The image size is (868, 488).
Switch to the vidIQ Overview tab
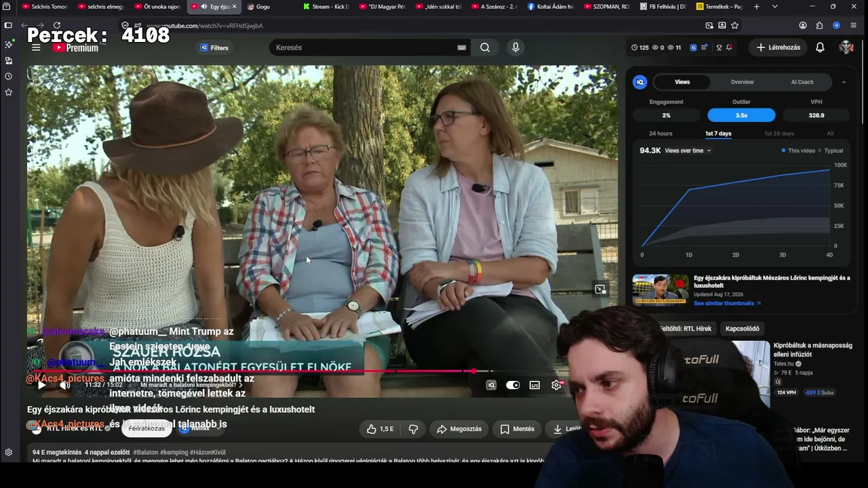tap(742, 82)
